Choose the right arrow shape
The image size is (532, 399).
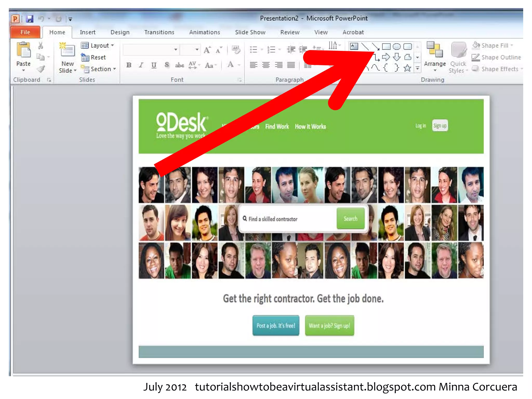point(386,57)
